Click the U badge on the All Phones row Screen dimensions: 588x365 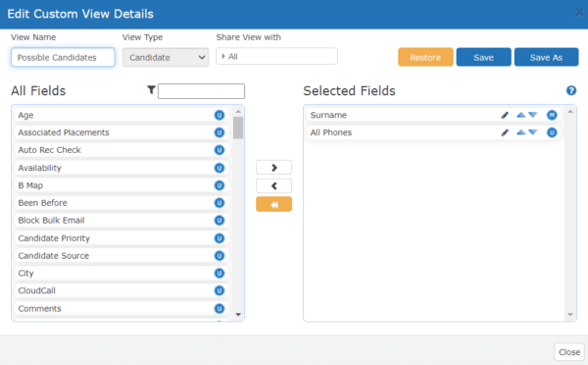tap(552, 132)
